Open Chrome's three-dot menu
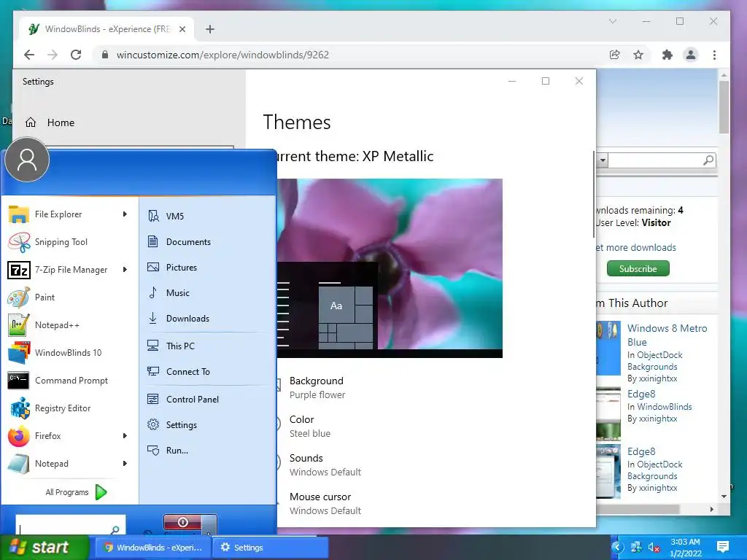Screen dimensions: 747x560 click(714, 55)
